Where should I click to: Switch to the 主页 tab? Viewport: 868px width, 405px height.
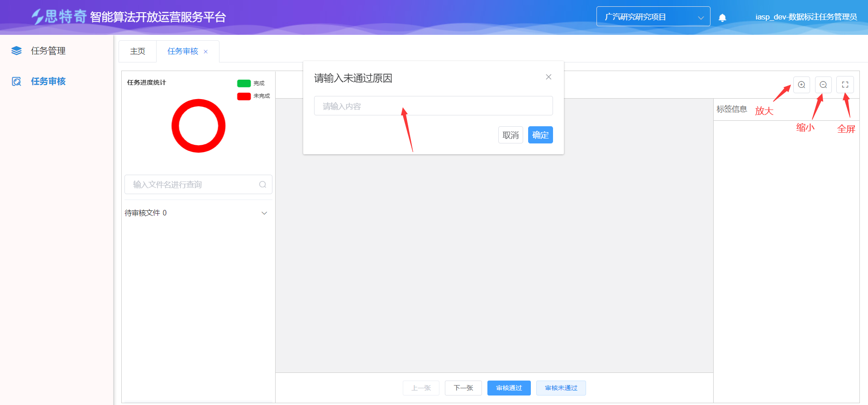[138, 52]
